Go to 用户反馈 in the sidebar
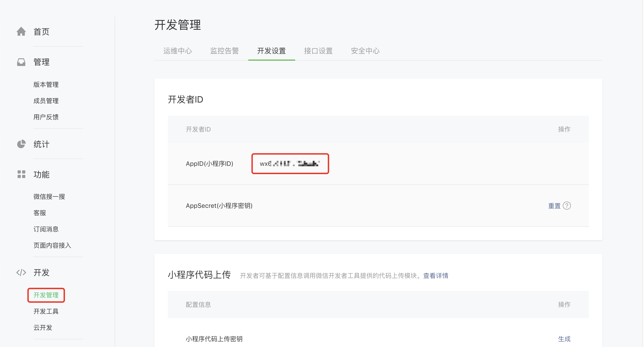644x347 pixels. [46, 117]
